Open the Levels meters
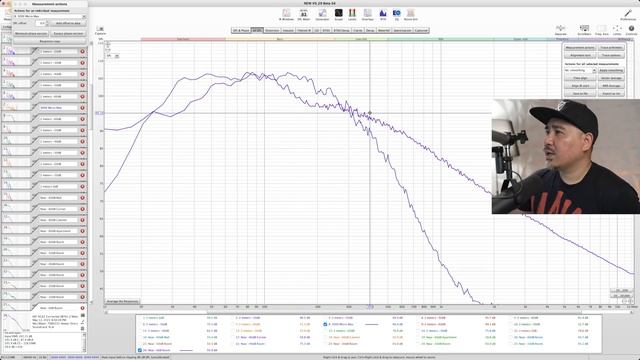 point(352,15)
